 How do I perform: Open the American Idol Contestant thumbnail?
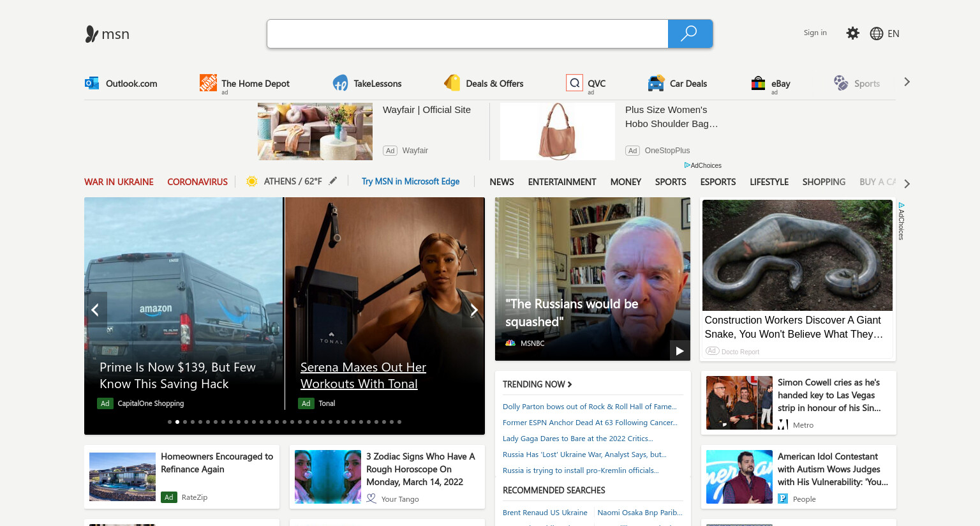[x=739, y=477]
